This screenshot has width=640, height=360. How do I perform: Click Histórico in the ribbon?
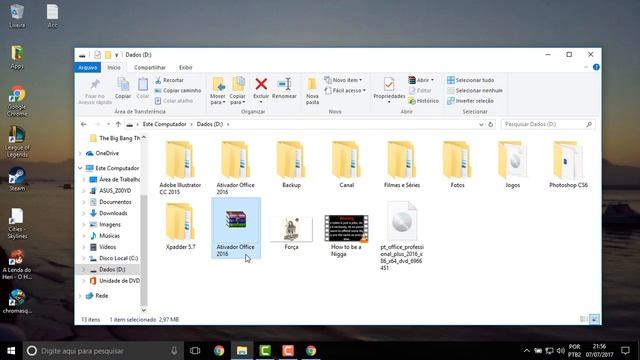[x=423, y=101]
